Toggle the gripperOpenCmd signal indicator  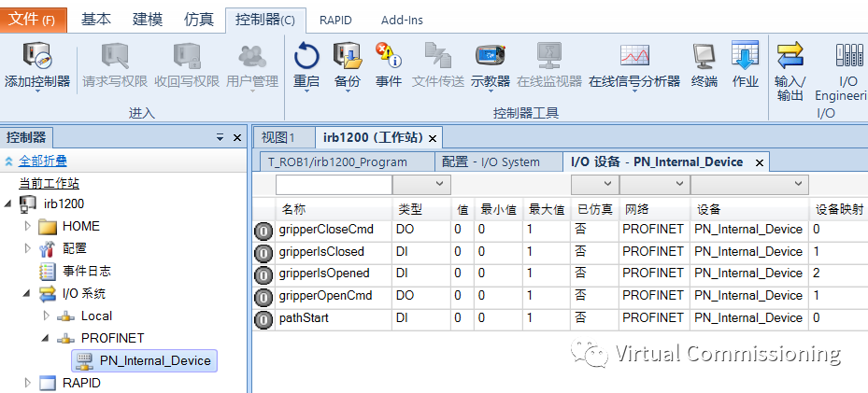click(x=263, y=297)
